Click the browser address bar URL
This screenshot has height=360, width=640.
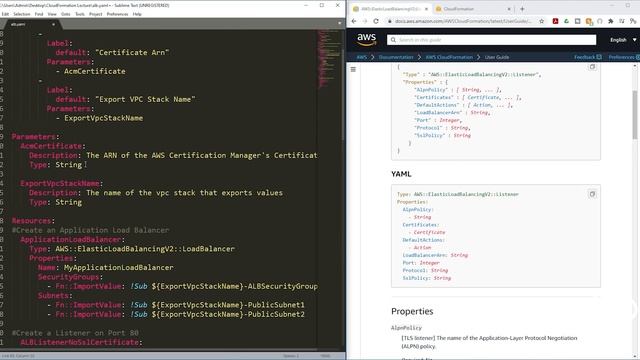[x=463, y=21]
